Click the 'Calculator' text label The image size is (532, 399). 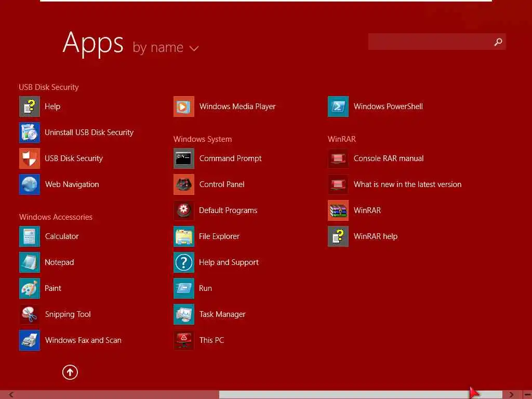click(x=62, y=236)
